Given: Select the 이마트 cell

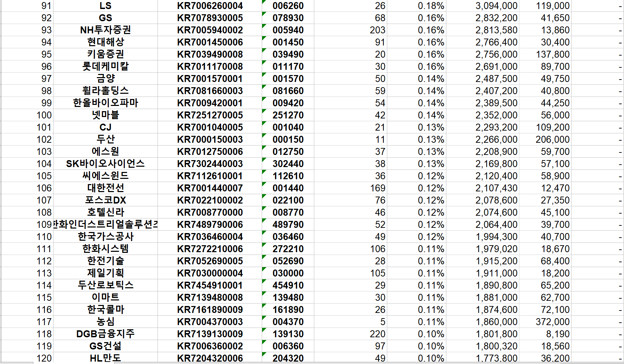Looking at the screenshot, I should tap(105, 298).
